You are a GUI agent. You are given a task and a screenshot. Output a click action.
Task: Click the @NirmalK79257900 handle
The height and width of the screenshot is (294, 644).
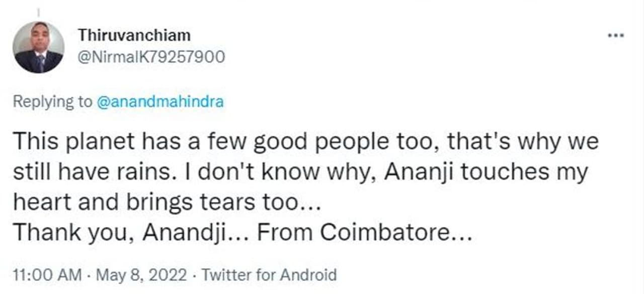click(151, 57)
